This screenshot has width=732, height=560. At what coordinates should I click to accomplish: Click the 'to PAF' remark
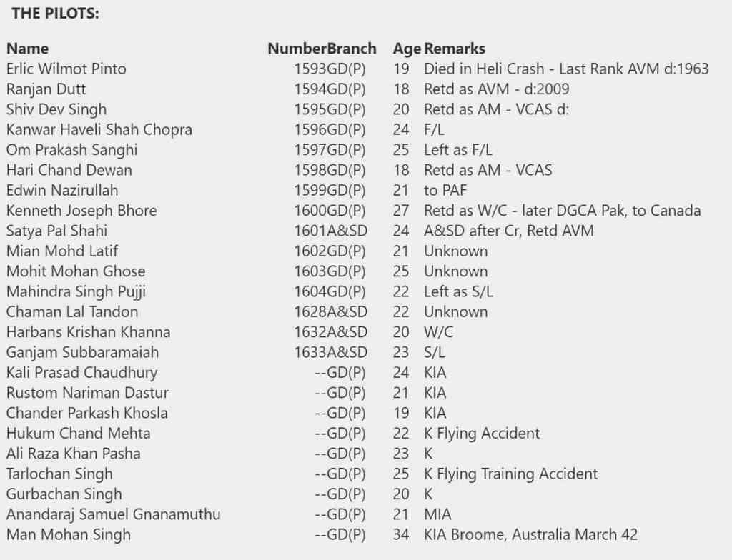click(x=445, y=191)
